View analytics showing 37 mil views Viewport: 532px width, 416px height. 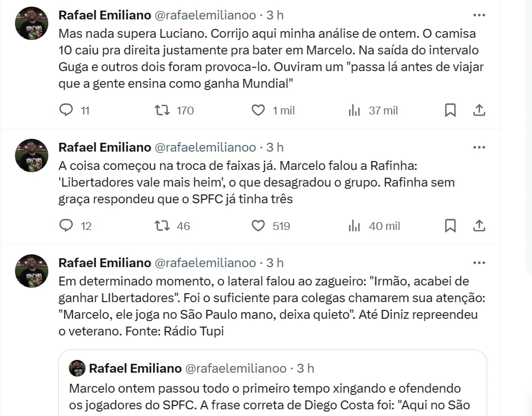point(354,110)
